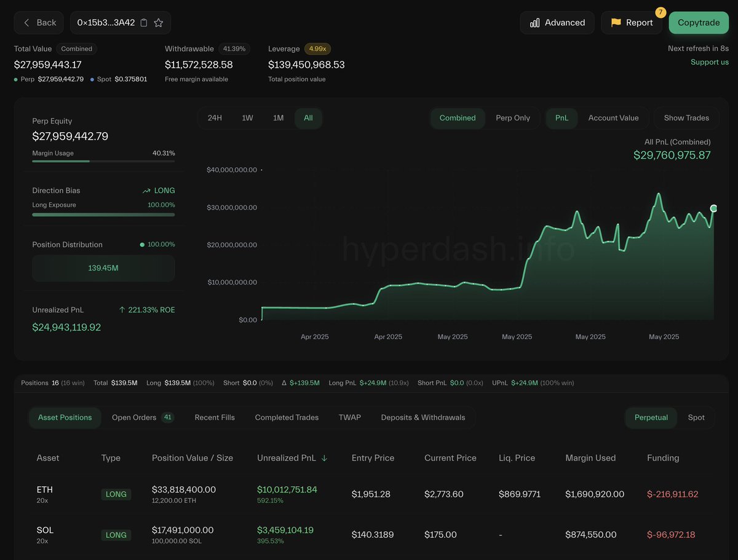Click the 139.45M position distribution block

pos(103,268)
